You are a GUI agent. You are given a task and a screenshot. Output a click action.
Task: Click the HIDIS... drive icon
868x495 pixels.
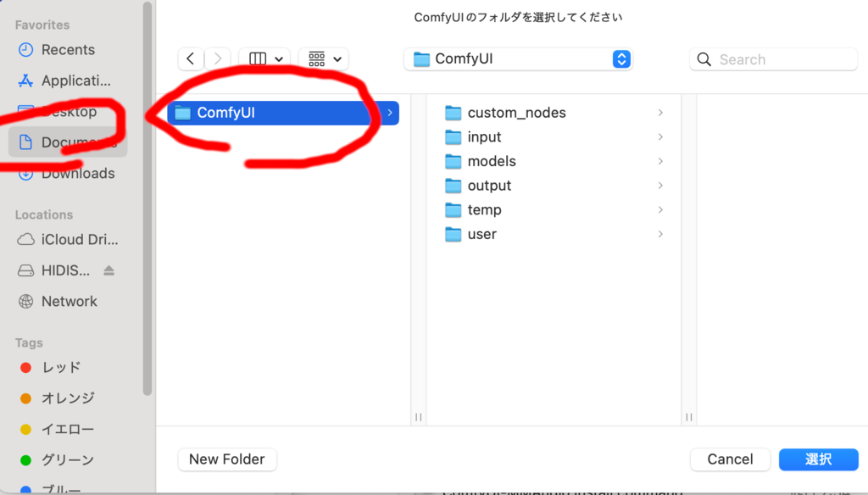[25, 270]
